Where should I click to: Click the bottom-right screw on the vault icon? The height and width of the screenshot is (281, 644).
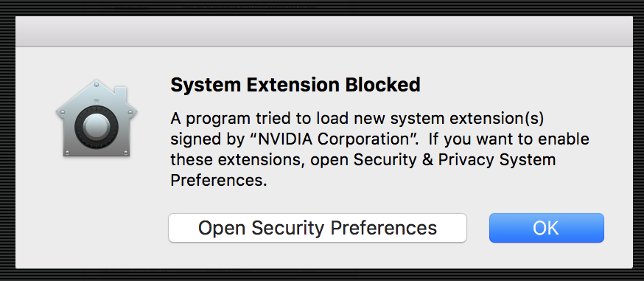126,153
